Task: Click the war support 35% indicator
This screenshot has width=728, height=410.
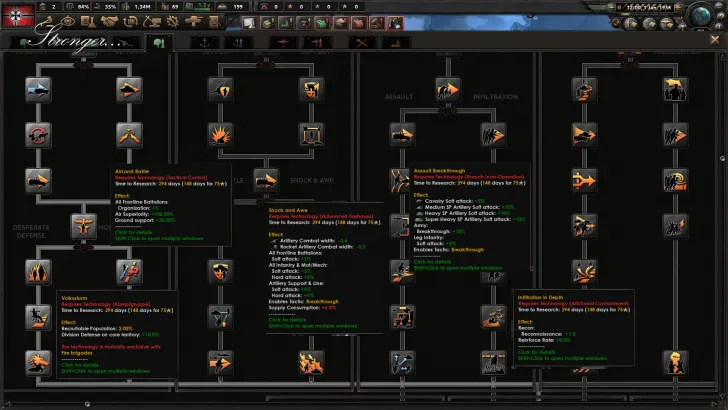Action: coord(105,7)
